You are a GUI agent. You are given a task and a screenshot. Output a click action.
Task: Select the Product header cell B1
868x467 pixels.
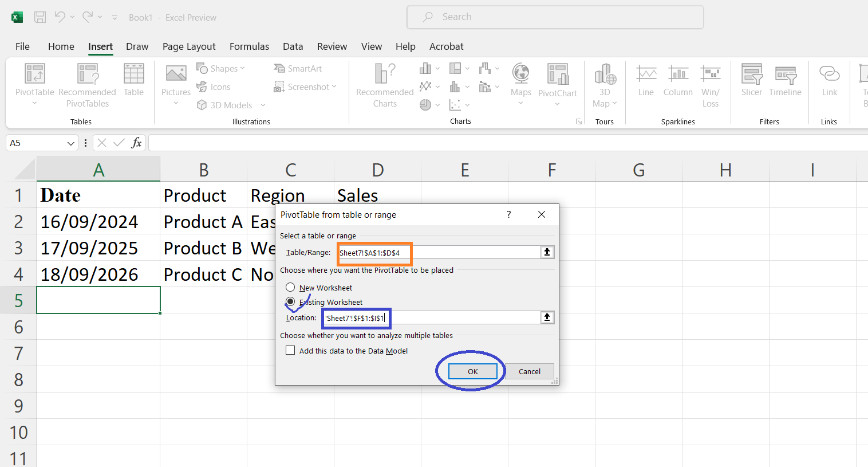203,195
